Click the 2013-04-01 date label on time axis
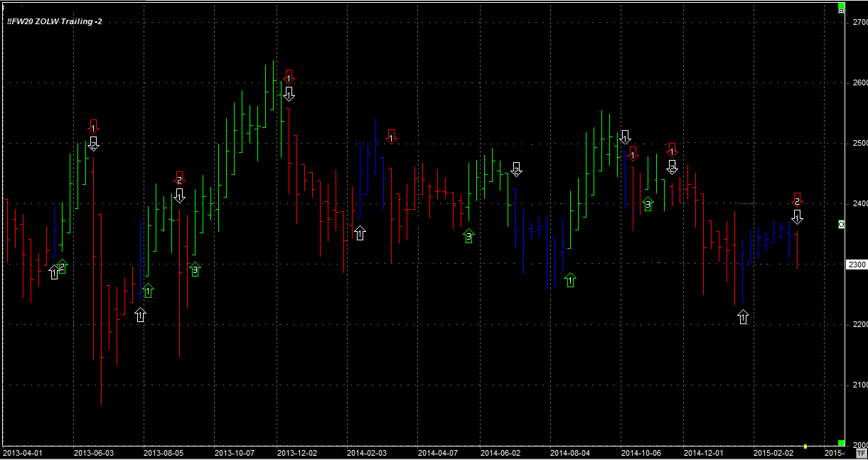This screenshot has height=460, width=868. tap(22, 452)
